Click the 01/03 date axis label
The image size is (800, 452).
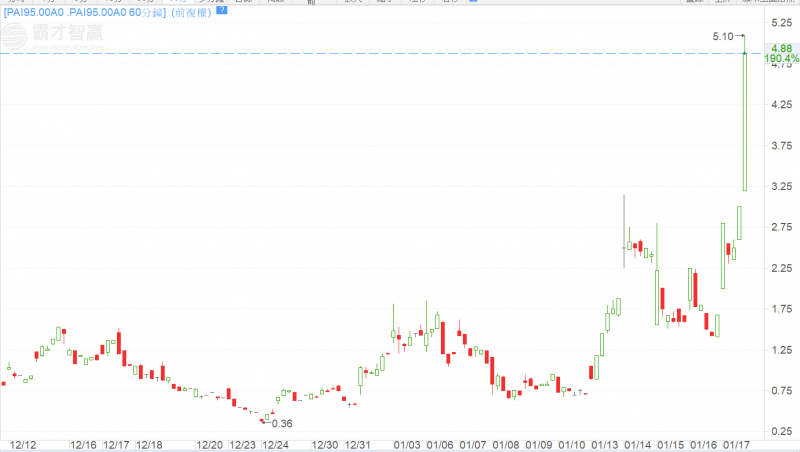[406, 444]
